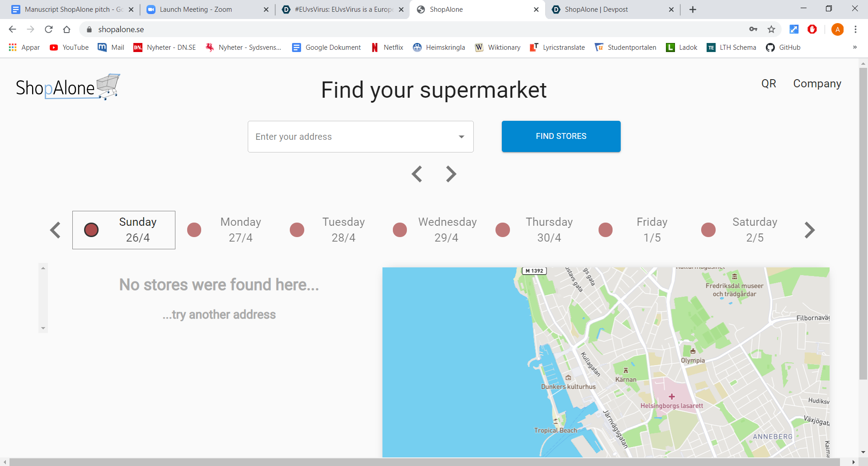Viewport: 868px width, 466px height.
Task: Click Dunkers kulturhus on the map
Action: pyautogui.click(x=568, y=386)
